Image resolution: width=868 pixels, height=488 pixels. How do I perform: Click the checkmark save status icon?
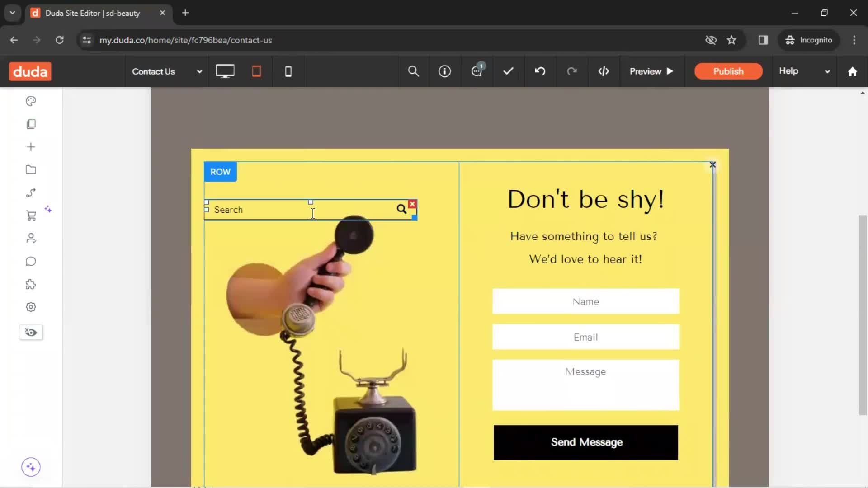508,71
